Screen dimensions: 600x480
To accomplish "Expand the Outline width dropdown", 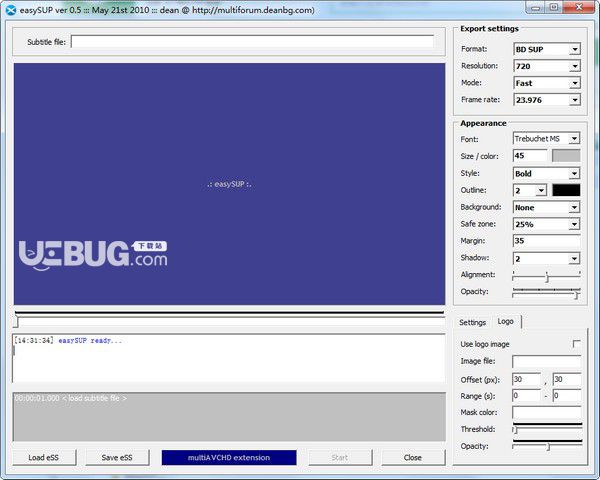I will click(x=530, y=190).
